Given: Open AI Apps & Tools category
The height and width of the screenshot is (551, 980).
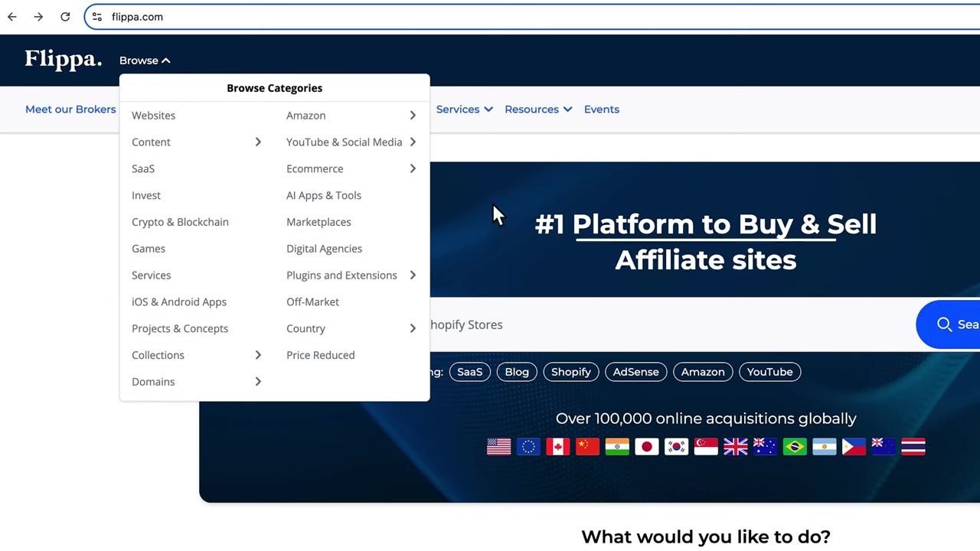Looking at the screenshot, I should 324,195.
